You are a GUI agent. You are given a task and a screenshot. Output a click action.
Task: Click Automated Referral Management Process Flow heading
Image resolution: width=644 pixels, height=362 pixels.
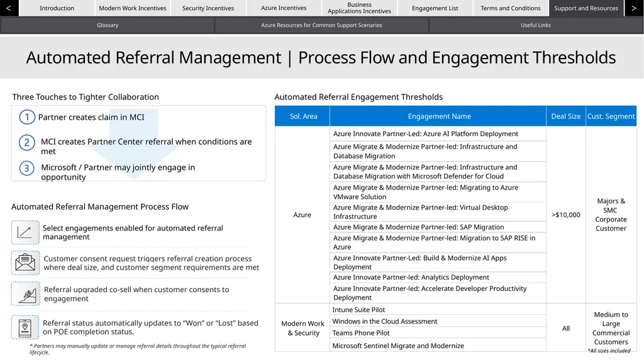100,206
